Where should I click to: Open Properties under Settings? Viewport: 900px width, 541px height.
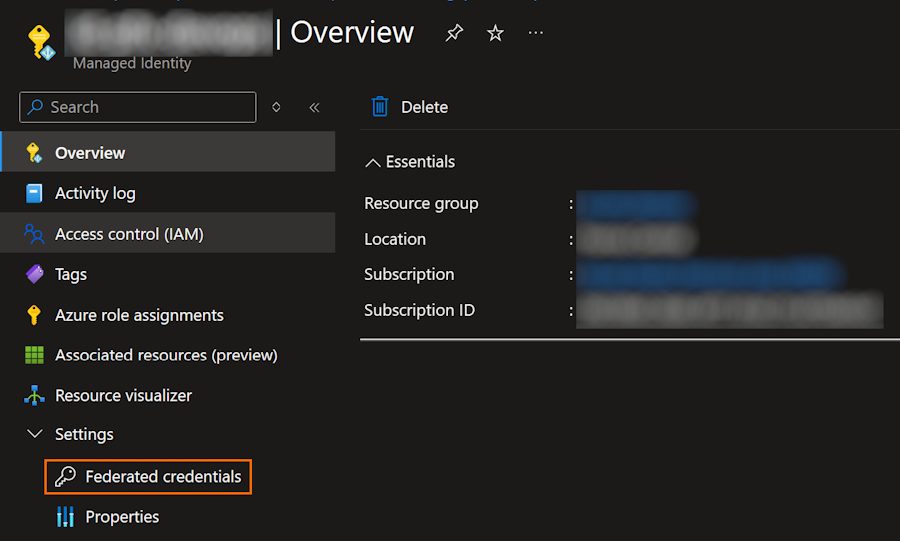pos(122,516)
